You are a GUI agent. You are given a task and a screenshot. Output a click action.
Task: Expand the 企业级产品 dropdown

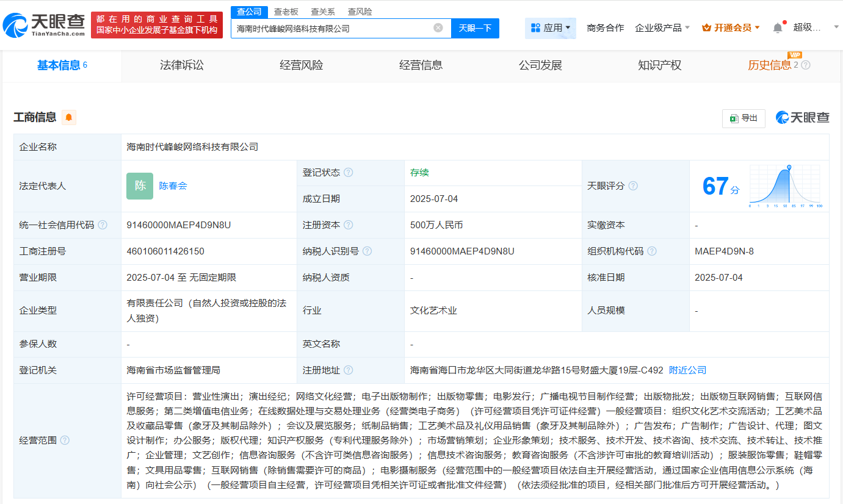click(x=662, y=28)
